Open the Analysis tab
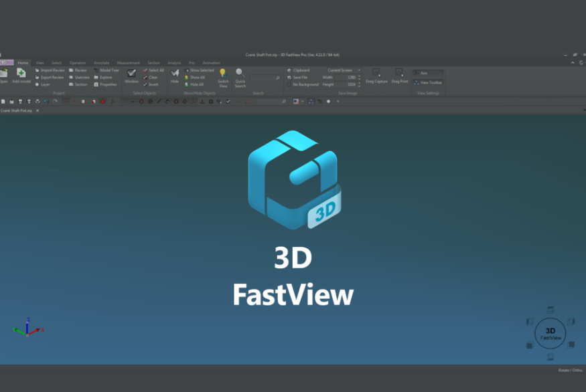This screenshot has width=586, height=392. [x=174, y=63]
